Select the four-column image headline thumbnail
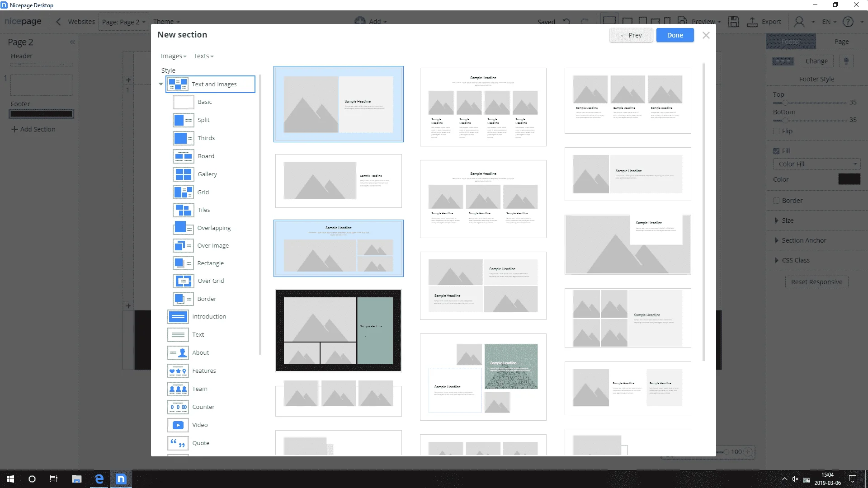This screenshot has height=488, width=868. point(483,107)
